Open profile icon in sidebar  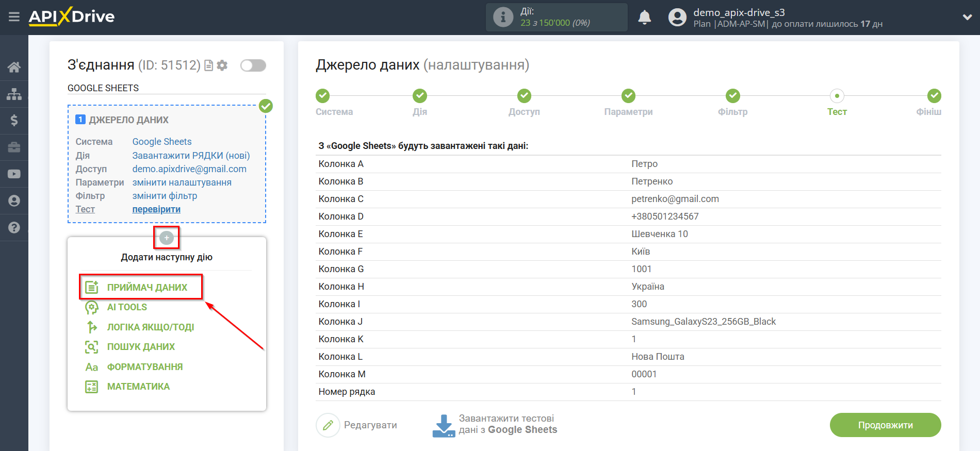[x=14, y=201]
